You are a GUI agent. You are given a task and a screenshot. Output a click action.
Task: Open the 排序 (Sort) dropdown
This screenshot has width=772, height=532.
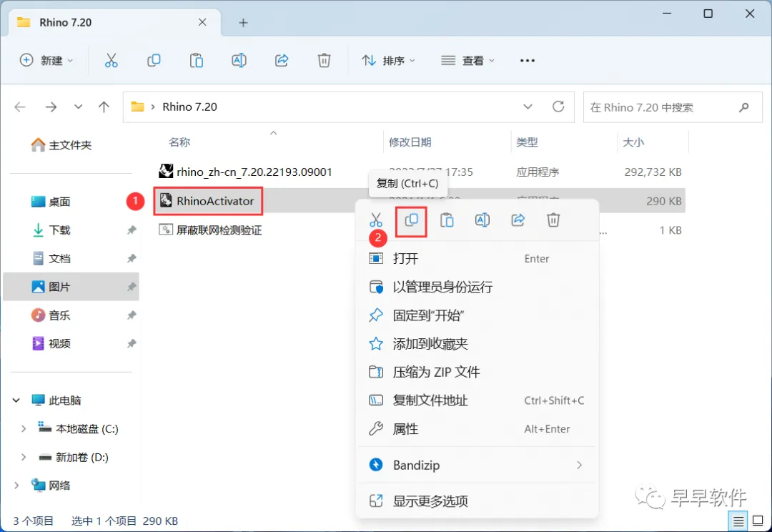tap(389, 61)
